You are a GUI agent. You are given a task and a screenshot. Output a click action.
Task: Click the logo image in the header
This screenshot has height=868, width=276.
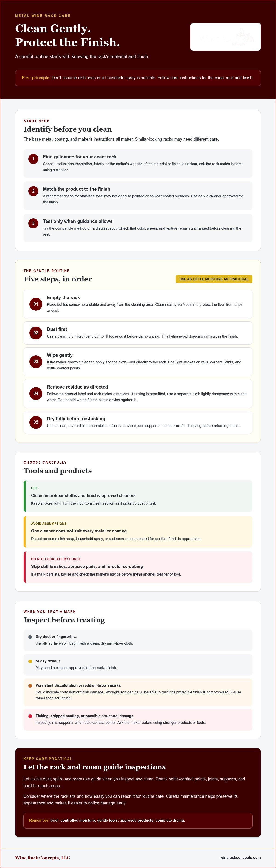225,37
